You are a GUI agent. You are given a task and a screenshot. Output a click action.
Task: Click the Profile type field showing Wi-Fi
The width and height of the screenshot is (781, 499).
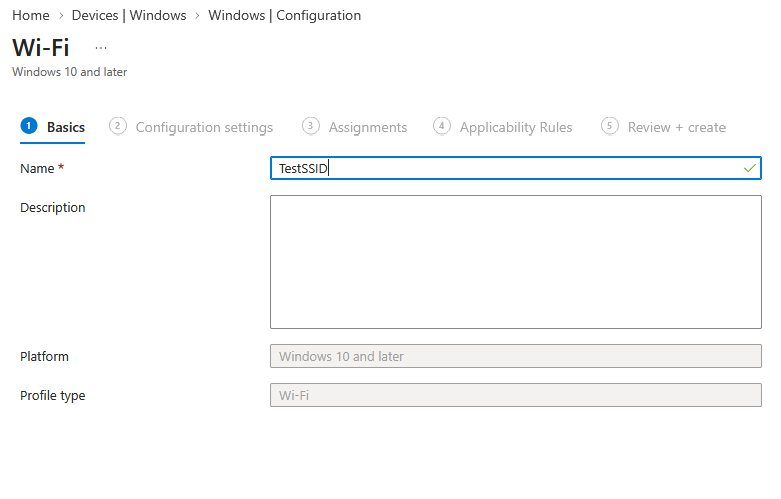516,395
